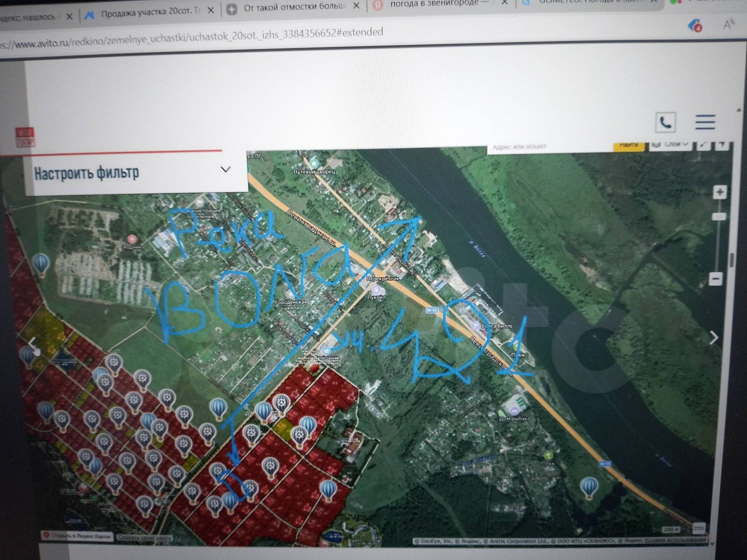Click the Lukoil place marker
This screenshot has height=560, width=747.
click(376, 290)
